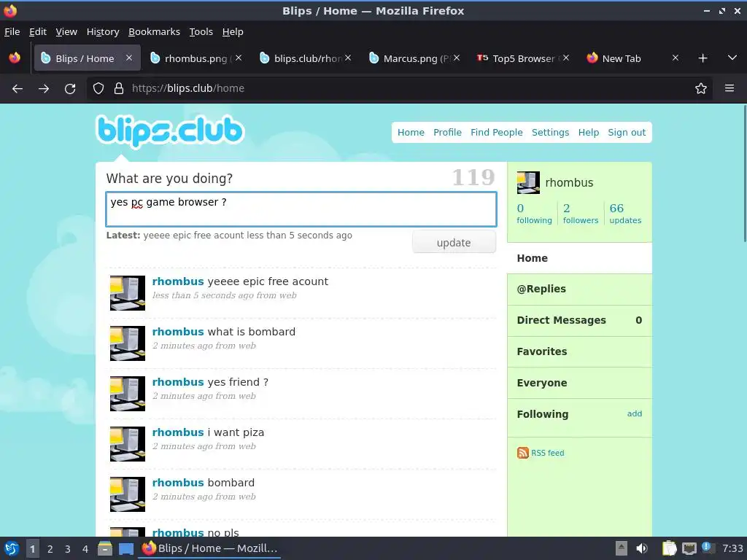Open the Firefox hamburger application menu
The height and width of the screenshot is (560, 747).
[x=729, y=88]
